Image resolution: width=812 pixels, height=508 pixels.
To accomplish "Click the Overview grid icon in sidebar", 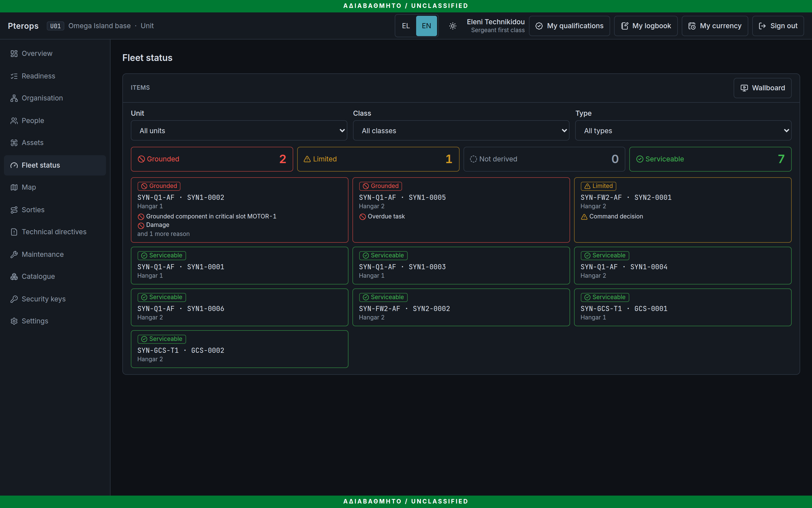I will (14, 53).
